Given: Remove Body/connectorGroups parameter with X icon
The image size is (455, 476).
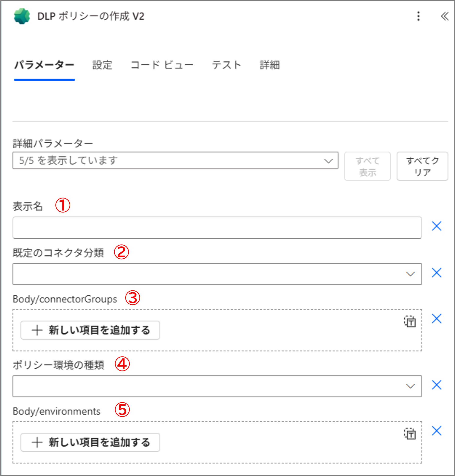Looking at the screenshot, I should pos(436,318).
